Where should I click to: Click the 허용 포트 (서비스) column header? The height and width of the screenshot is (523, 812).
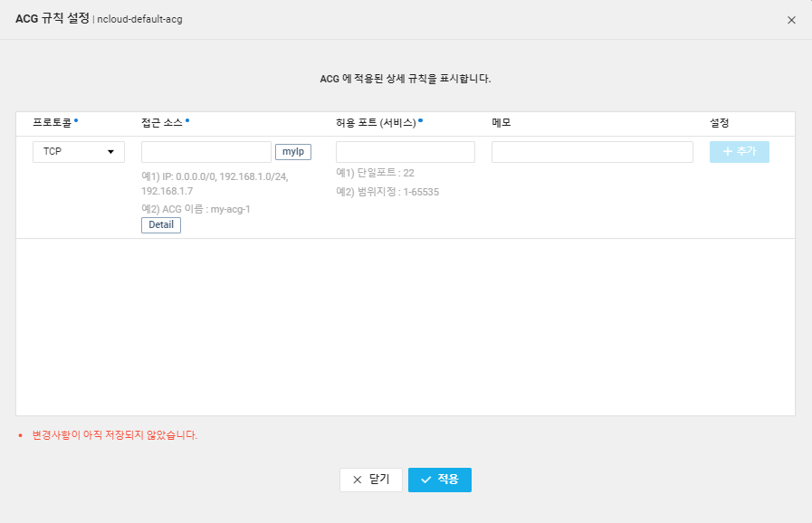tap(376, 123)
